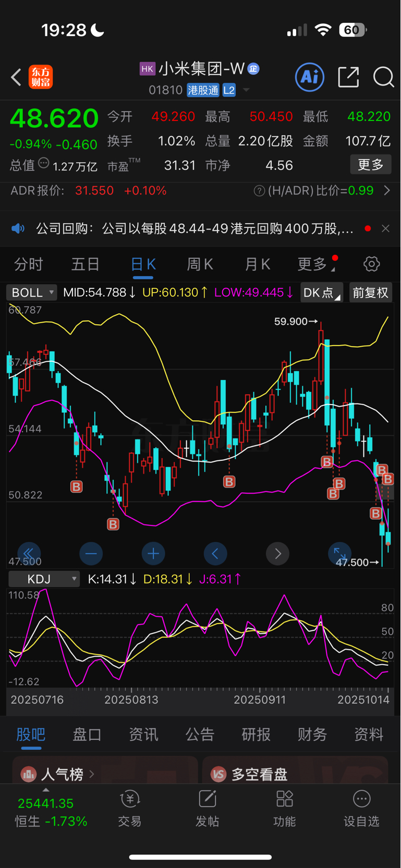Tap the B marker under 59.900 peak

327,462
